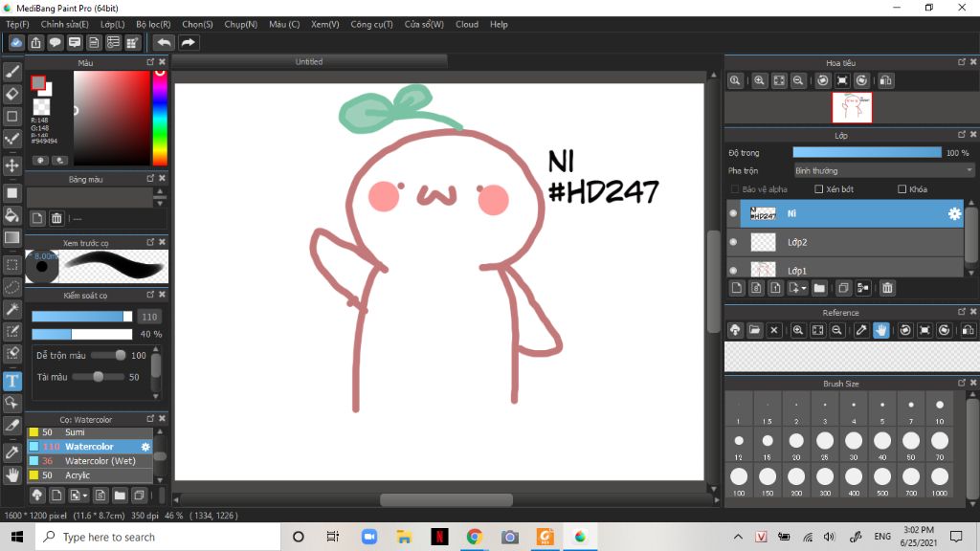This screenshot has height=551, width=980.
Task: Toggle the hand tool in Reference panel
Action: click(880, 330)
